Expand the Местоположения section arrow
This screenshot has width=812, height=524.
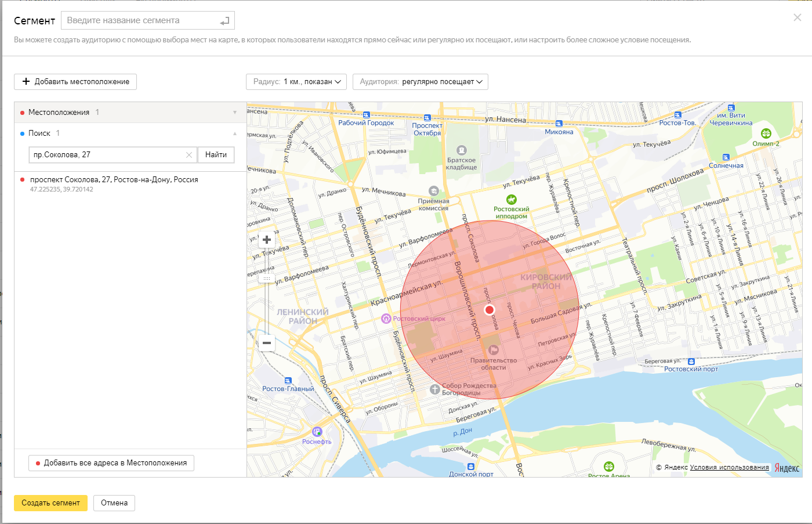click(x=235, y=113)
